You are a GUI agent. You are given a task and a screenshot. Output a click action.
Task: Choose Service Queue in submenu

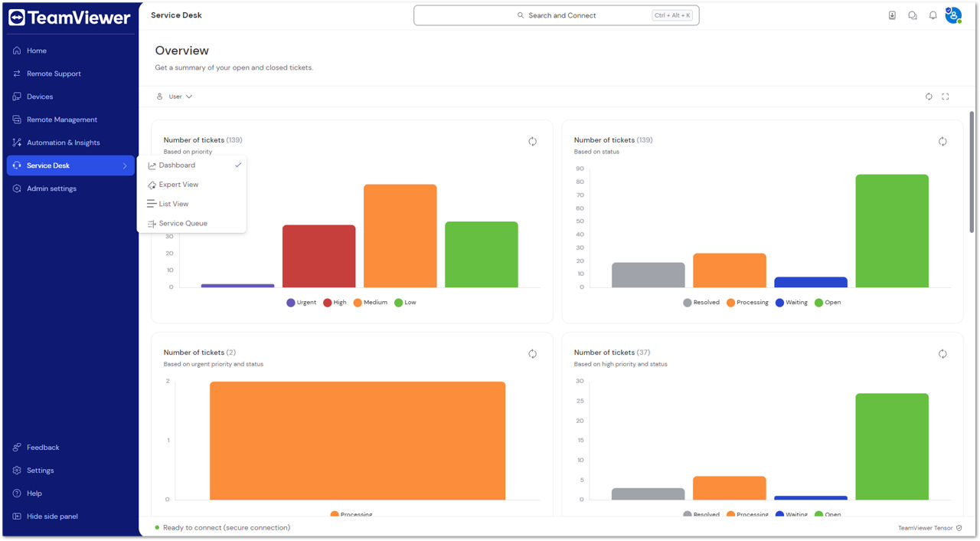183,224
